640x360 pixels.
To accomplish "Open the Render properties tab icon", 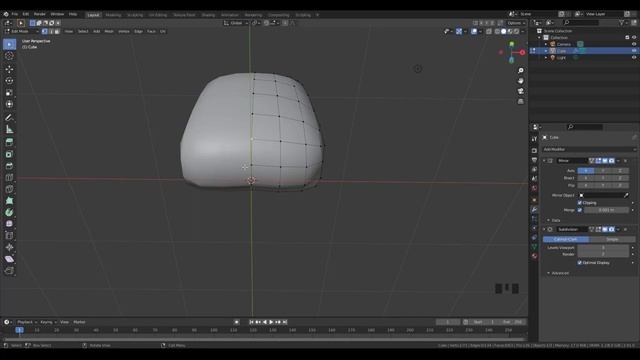I will click(x=534, y=150).
